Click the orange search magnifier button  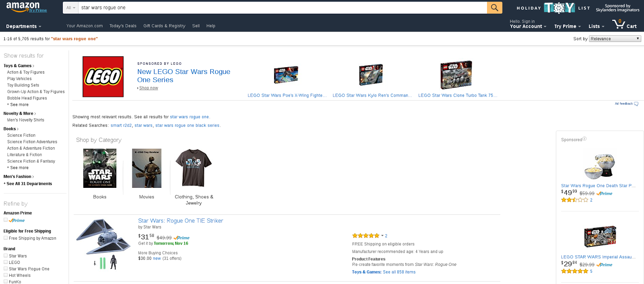(494, 8)
